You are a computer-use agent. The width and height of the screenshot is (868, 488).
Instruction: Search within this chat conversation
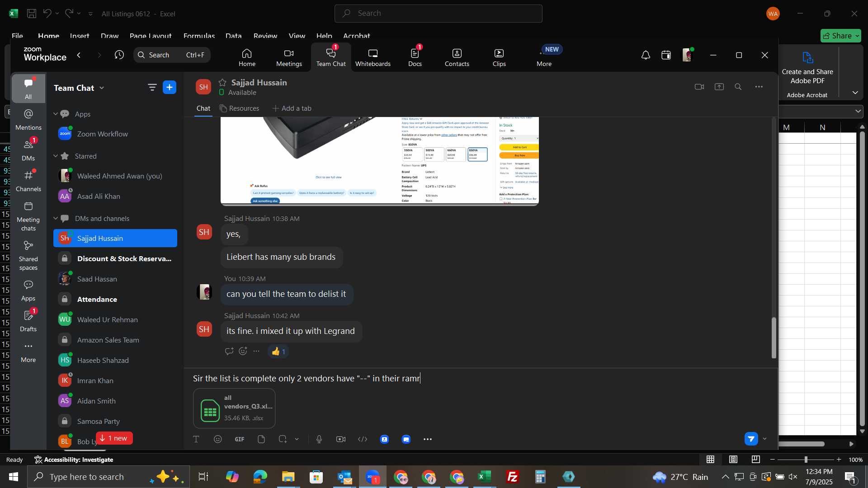tap(738, 87)
